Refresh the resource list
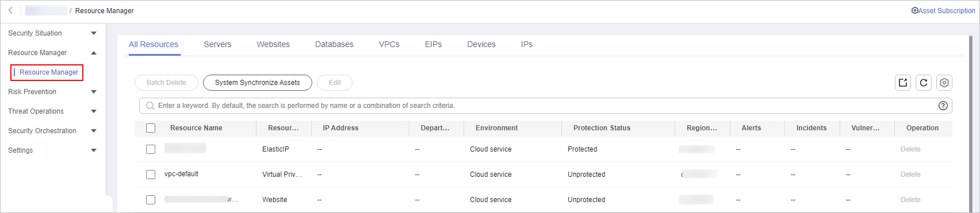Image resolution: width=980 pixels, height=213 pixels. [x=924, y=83]
